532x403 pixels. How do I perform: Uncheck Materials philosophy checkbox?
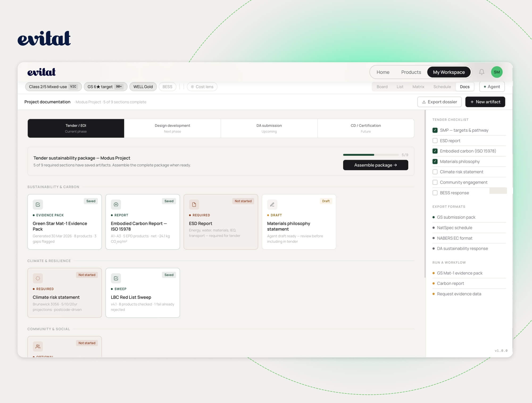tap(435, 161)
